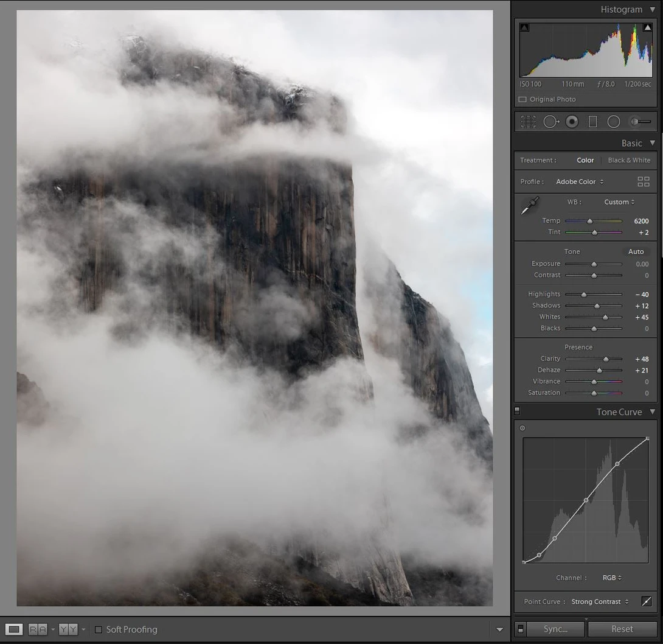The image size is (663, 644).
Task: Activate the Tone Curve targeted adjustment tool
Action: coord(522,428)
